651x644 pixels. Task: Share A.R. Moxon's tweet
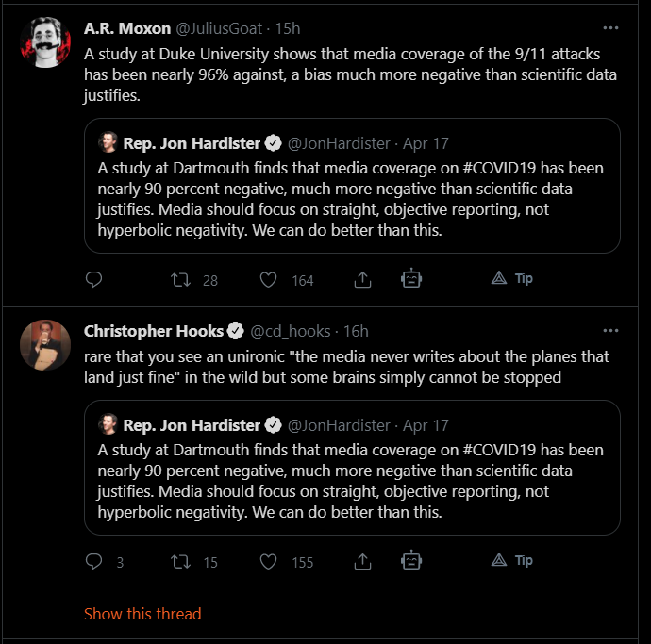point(362,279)
